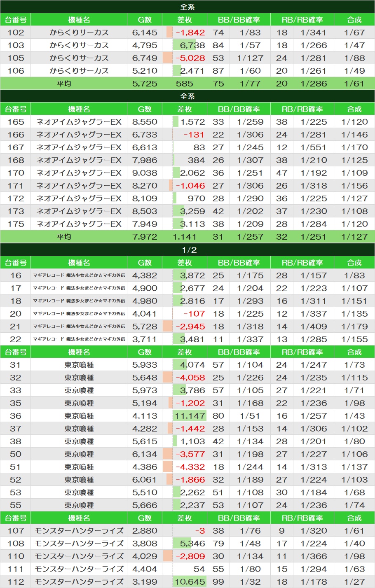Click difference value -1,046 for machine 171

(x=190, y=186)
